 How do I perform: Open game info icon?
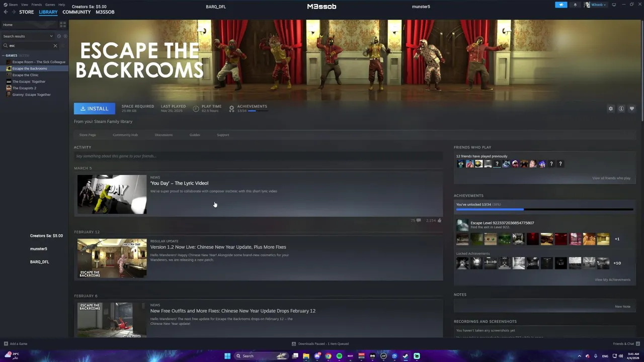[621, 109]
